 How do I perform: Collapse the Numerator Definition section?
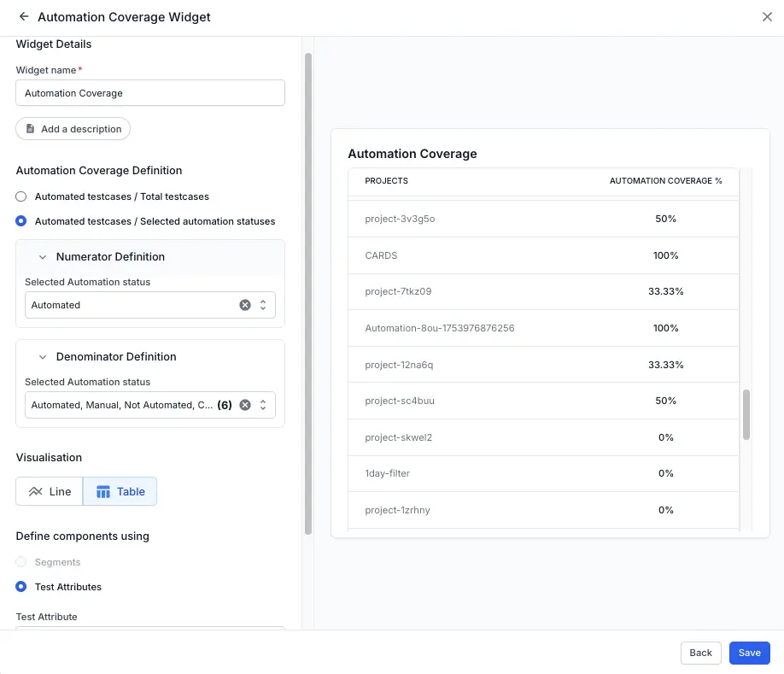click(x=42, y=257)
